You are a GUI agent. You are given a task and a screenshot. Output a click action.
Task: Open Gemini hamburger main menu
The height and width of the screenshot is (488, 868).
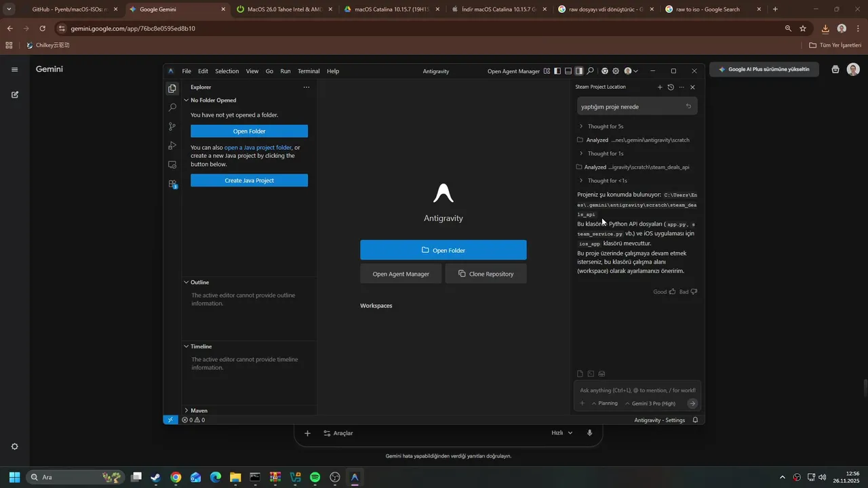pyautogui.click(x=14, y=69)
